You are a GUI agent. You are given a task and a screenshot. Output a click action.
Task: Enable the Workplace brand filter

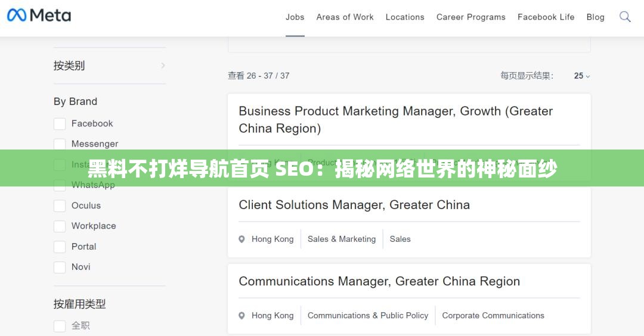tap(60, 226)
